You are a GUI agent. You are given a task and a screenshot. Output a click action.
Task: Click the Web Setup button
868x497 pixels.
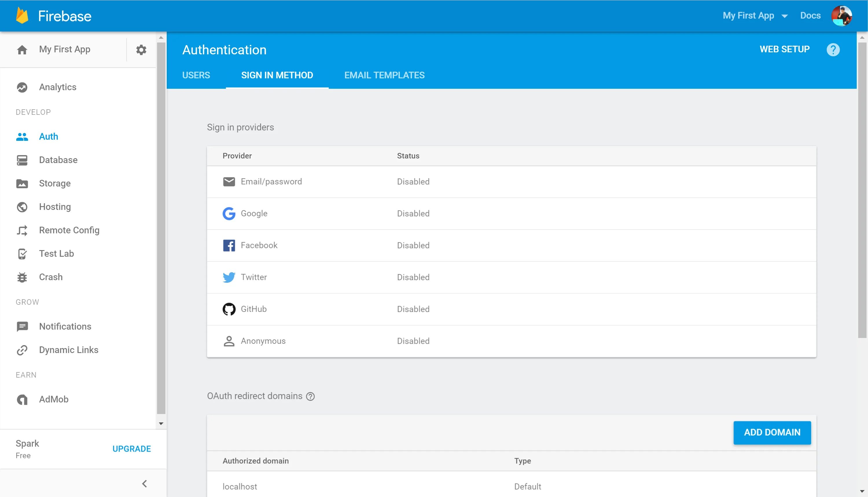point(785,49)
